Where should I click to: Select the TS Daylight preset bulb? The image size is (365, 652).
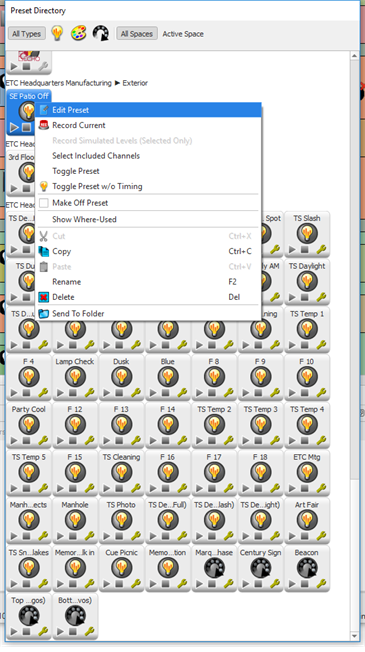307,281
